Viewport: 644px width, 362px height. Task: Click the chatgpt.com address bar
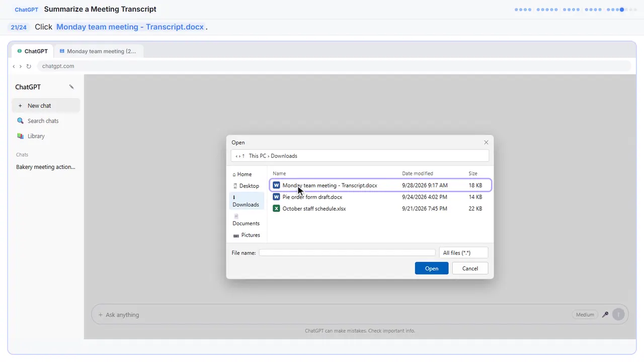point(334,66)
